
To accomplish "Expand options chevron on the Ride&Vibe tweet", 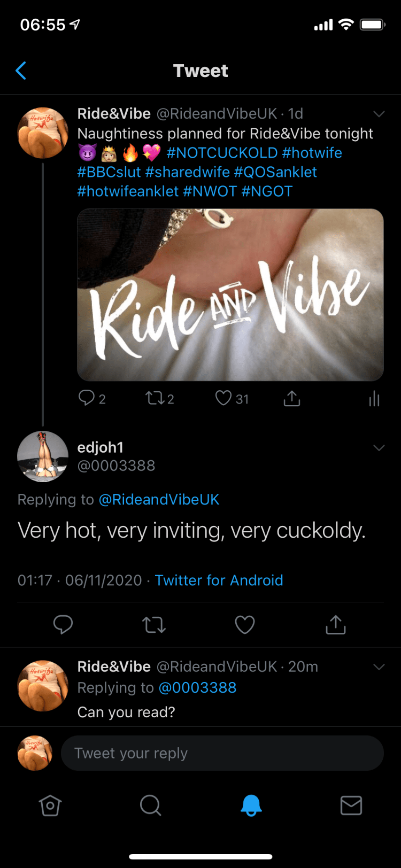I will [x=379, y=114].
